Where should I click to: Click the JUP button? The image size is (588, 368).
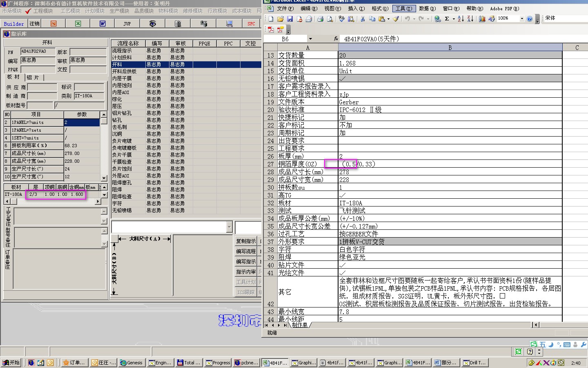(127, 24)
